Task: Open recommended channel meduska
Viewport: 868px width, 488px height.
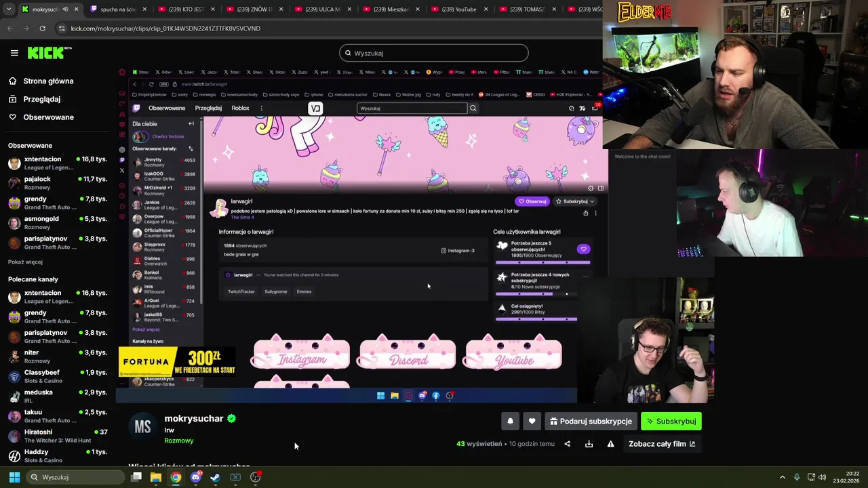Action: (58, 396)
